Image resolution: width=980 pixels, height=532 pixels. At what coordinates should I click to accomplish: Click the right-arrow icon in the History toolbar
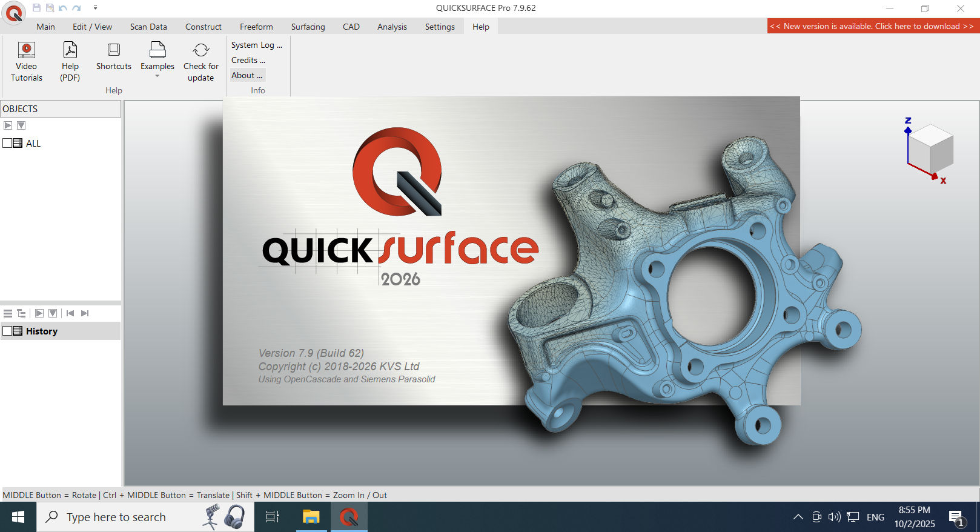coord(39,313)
